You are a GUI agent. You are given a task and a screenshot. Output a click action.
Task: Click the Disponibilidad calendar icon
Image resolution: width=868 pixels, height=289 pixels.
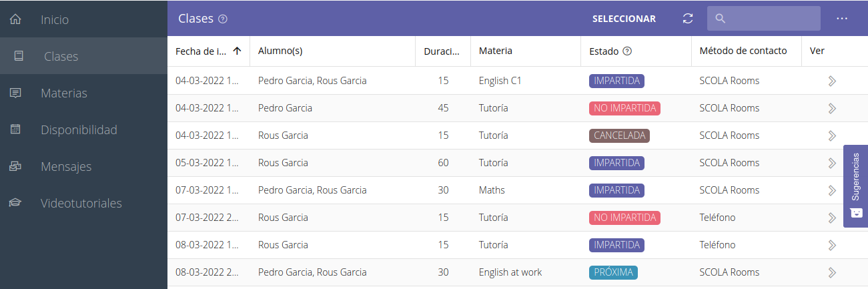[x=16, y=130]
